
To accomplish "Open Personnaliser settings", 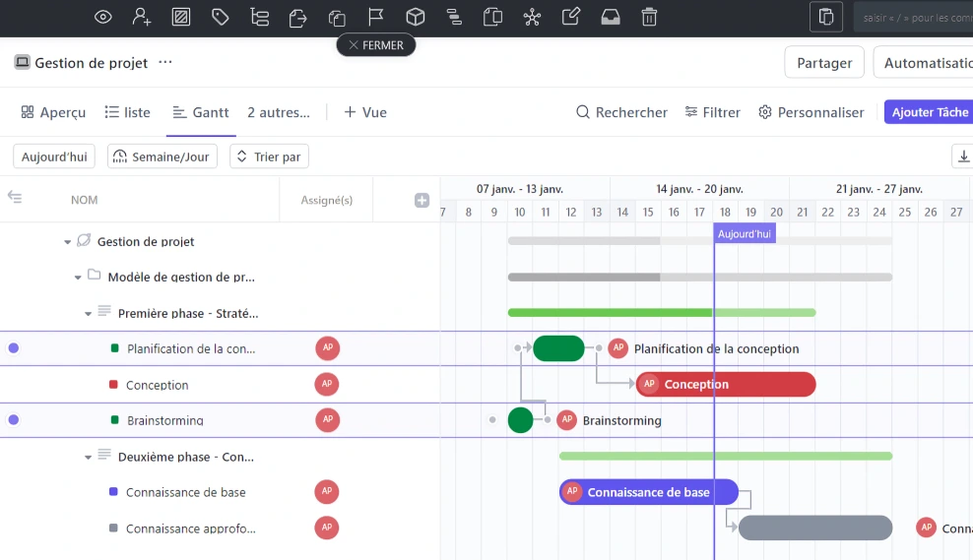I will (811, 112).
